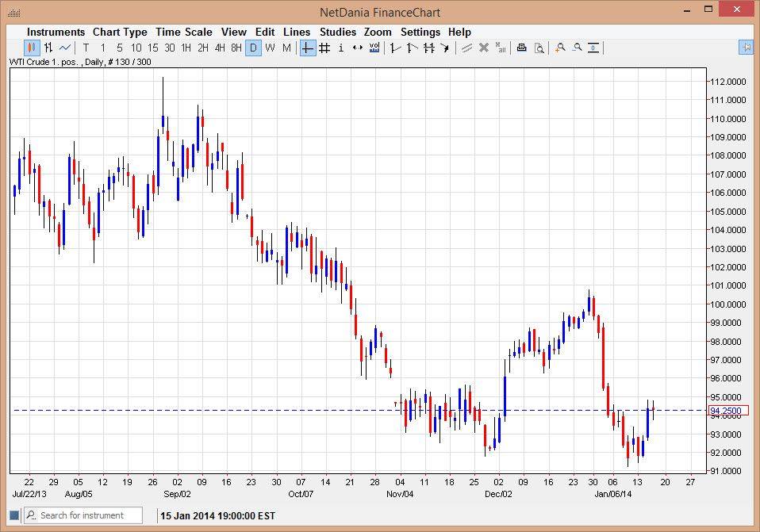Toggle the monthly (M) timeframe
The width and height of the screenshot is (760, 532).
point(286,48)
